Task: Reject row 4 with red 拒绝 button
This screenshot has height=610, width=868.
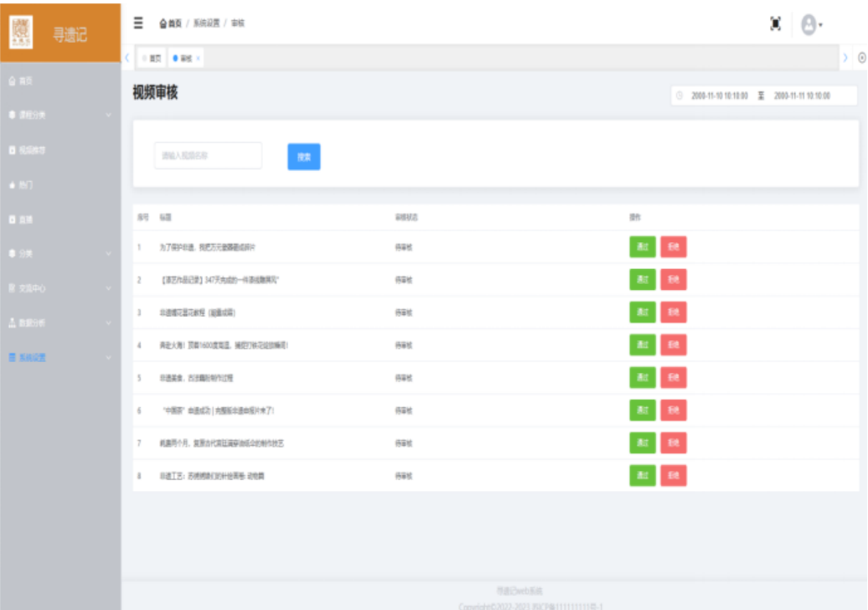Action: [x=673, y=344]
